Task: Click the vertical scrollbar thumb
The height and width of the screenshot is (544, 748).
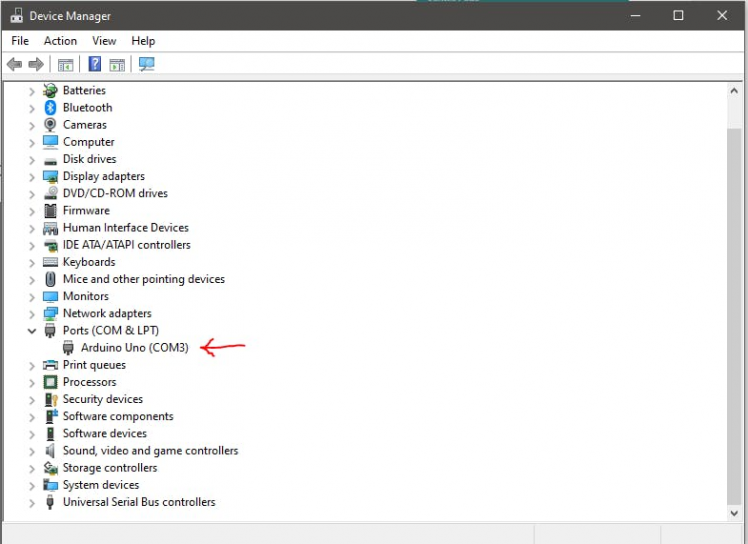Action: [734, 316]
